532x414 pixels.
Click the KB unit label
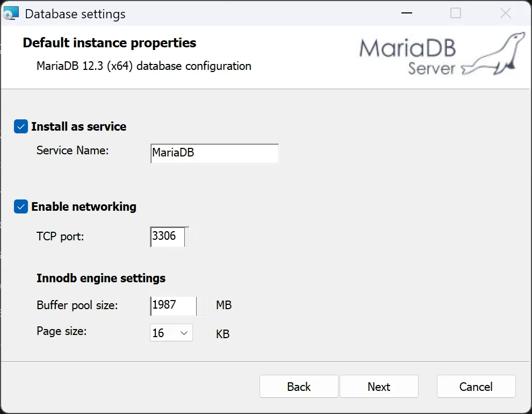point(223,334)
